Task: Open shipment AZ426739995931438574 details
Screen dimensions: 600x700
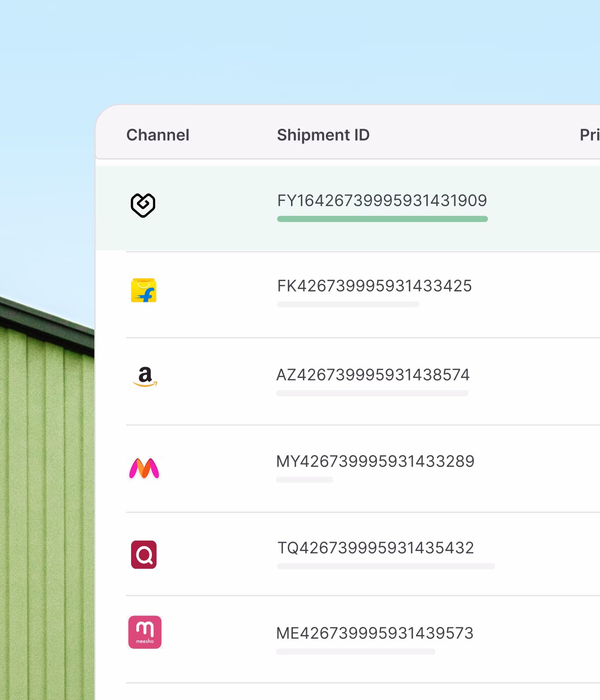Action: coord(373,375)
